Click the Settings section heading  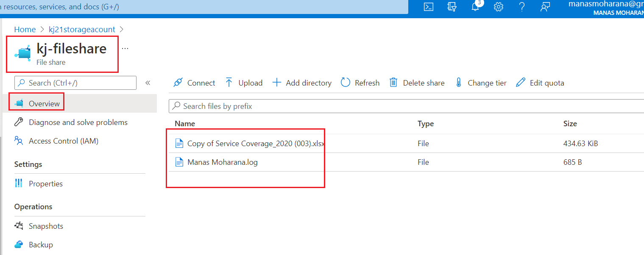pos(28,164)
